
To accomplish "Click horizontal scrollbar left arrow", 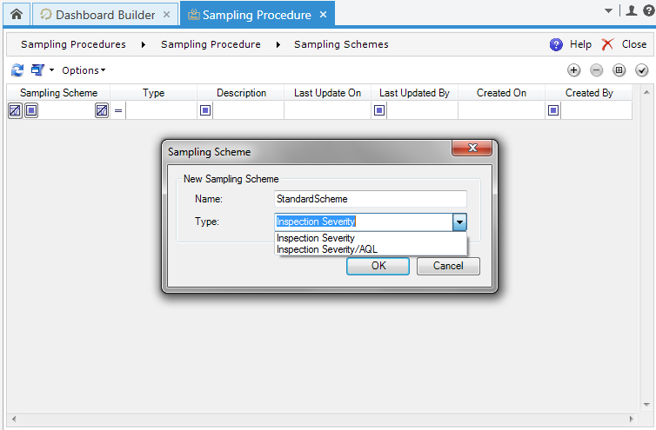I will click(x=14, y=419).
